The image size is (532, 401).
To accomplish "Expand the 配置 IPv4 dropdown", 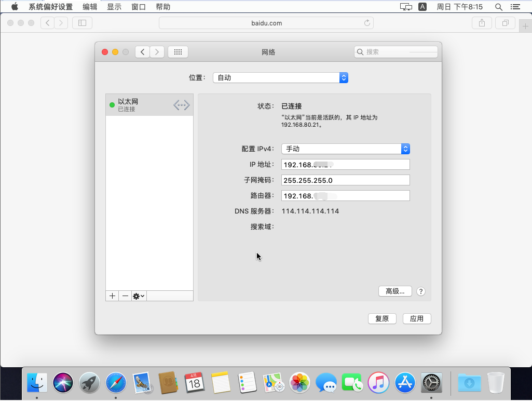I will pos(346,149).
